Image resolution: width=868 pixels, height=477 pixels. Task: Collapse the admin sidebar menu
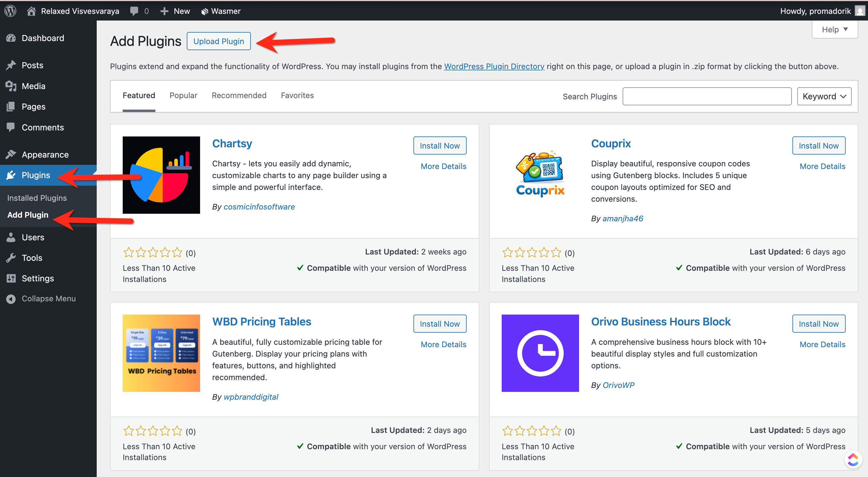point(48,299)
